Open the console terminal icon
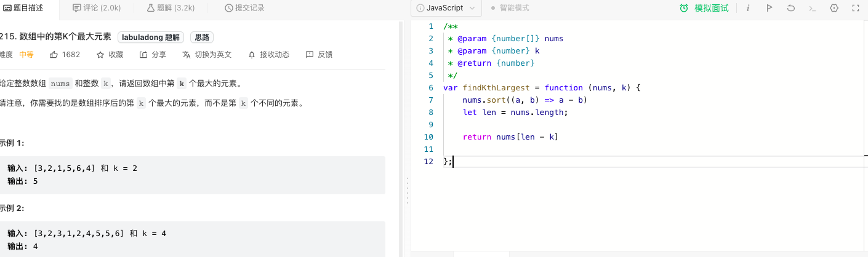Screen dimensions: 868x257 coord(813,8)
